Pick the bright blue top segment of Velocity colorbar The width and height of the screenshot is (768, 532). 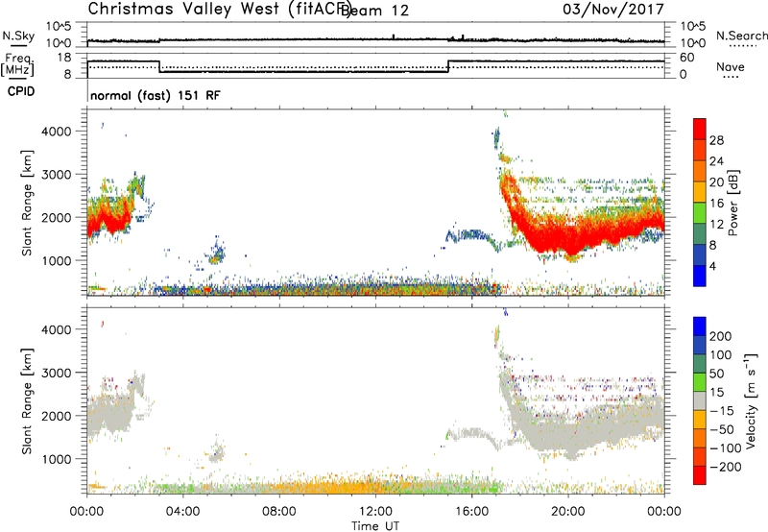[x=700, y=326]
